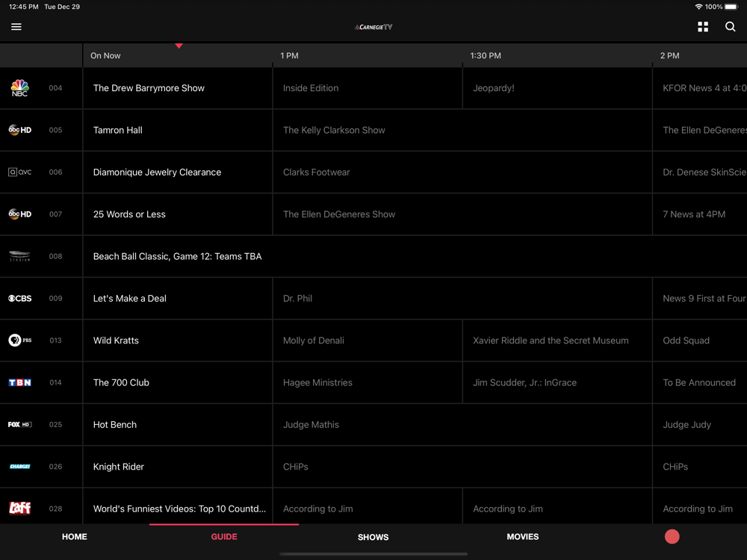
Task: Open Knight Rider listing
Action: (178, 466)
